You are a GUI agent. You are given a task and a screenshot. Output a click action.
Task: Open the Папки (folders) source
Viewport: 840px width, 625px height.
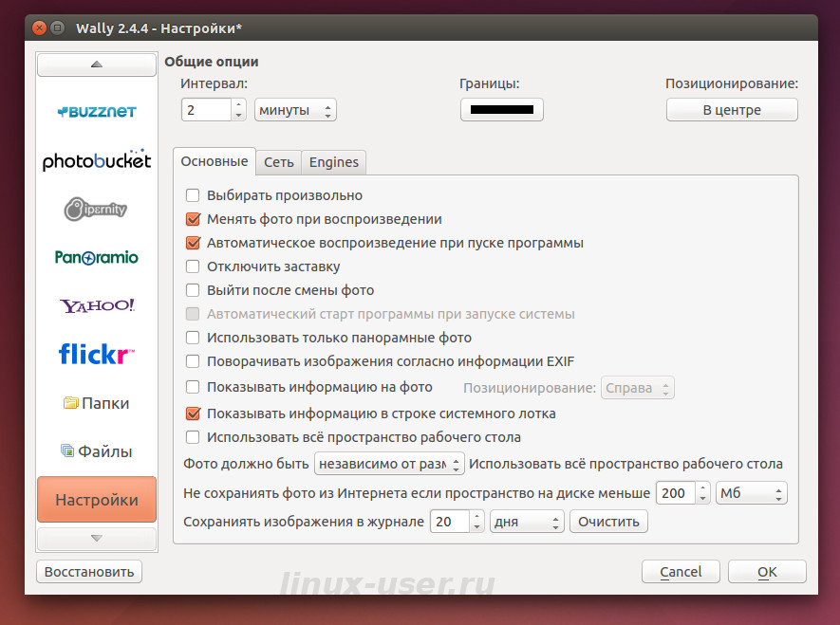pos(96,402)
